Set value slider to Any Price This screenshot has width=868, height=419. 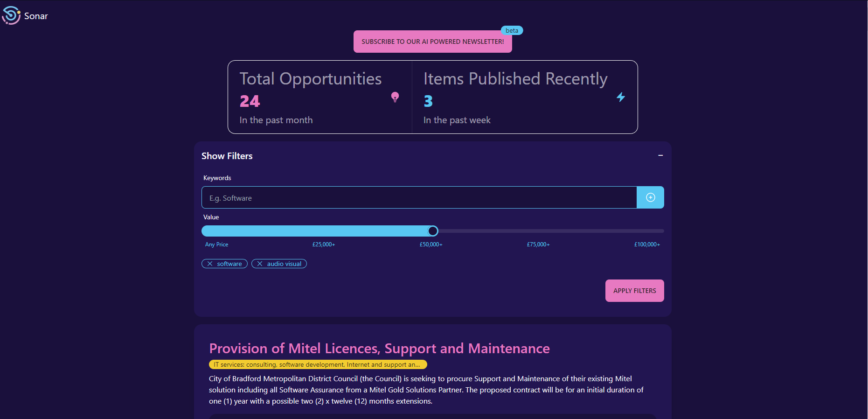pos(216,244)
